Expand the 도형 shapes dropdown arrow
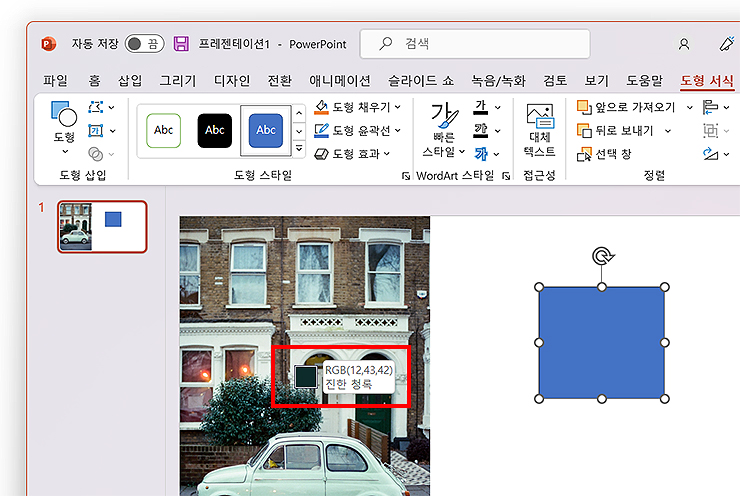The width and height of the screenshot is (740, 496). 65,151
